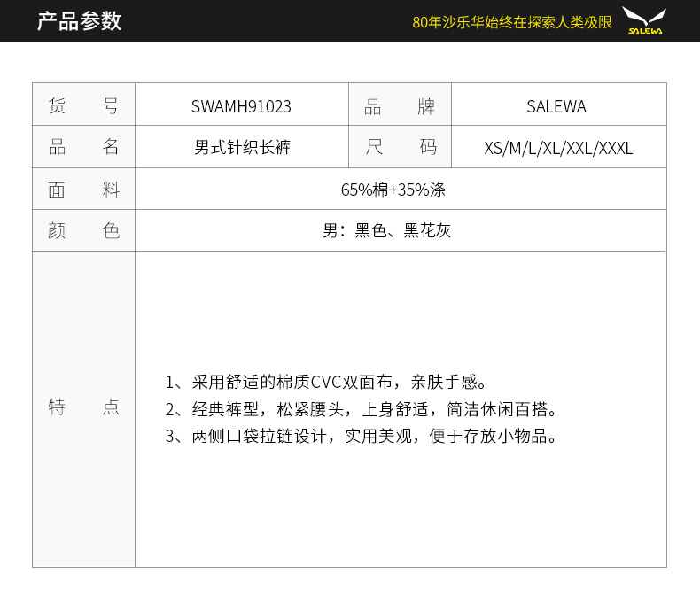Click the 颜色 label cell
700x612 pixels.
[83, 230]
